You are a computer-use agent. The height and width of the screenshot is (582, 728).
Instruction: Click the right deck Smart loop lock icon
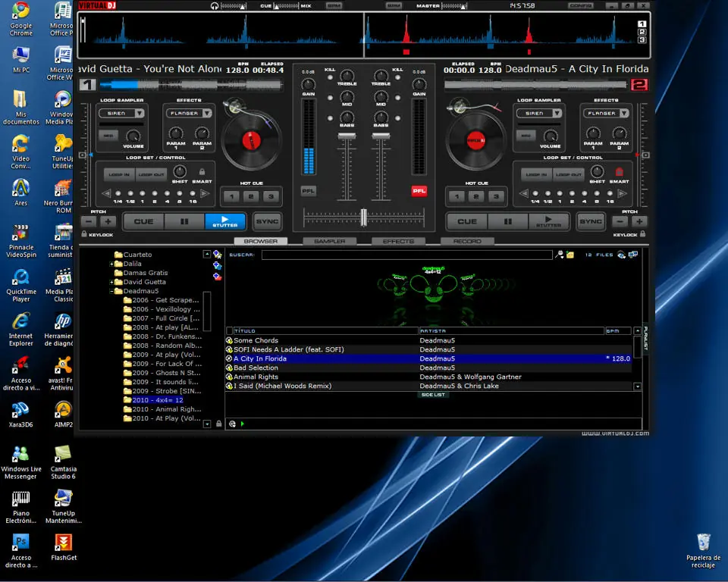pos(619,172)
